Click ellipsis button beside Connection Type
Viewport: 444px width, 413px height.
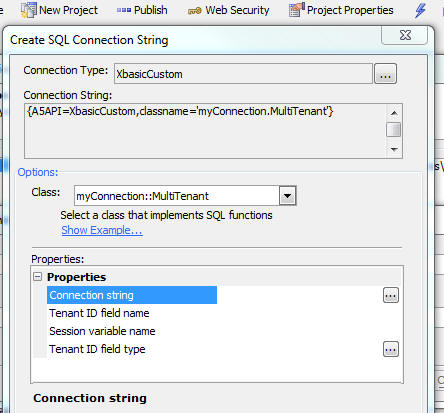(385, 74)
